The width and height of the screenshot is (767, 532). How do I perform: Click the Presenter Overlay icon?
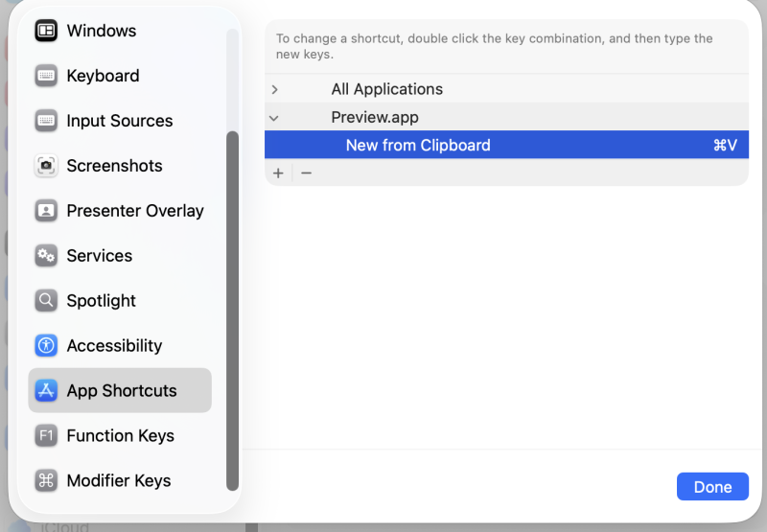tap(46, 211)
